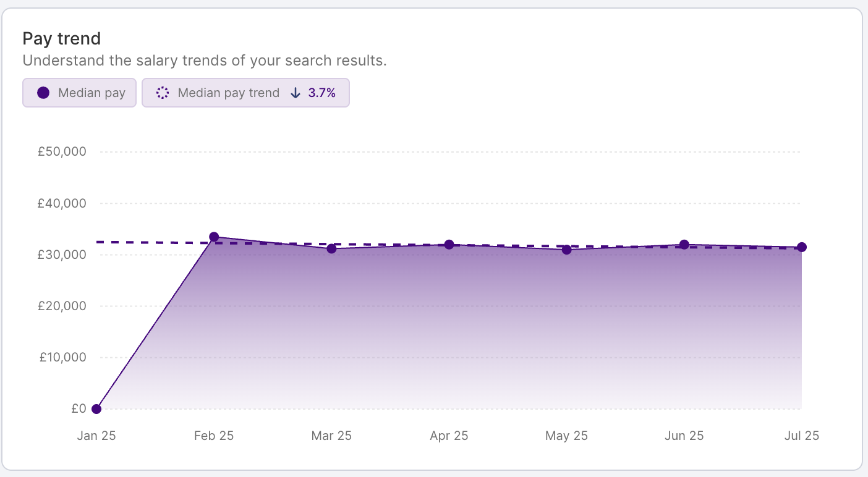The width and height of the screenshot is (868, 477).
Task: Click the Apr 25 axis label
Action: [x=449, y=436]
